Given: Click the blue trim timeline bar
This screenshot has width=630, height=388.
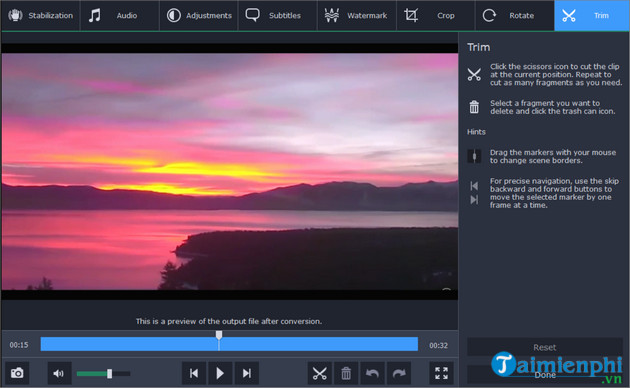Looking at the screenshot, I should (x=229, y=344).
